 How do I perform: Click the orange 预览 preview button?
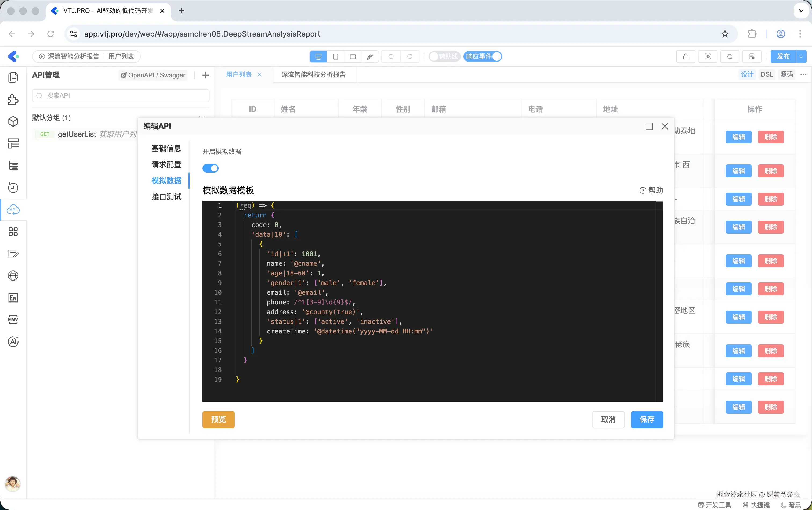click(x=218, y=419)
